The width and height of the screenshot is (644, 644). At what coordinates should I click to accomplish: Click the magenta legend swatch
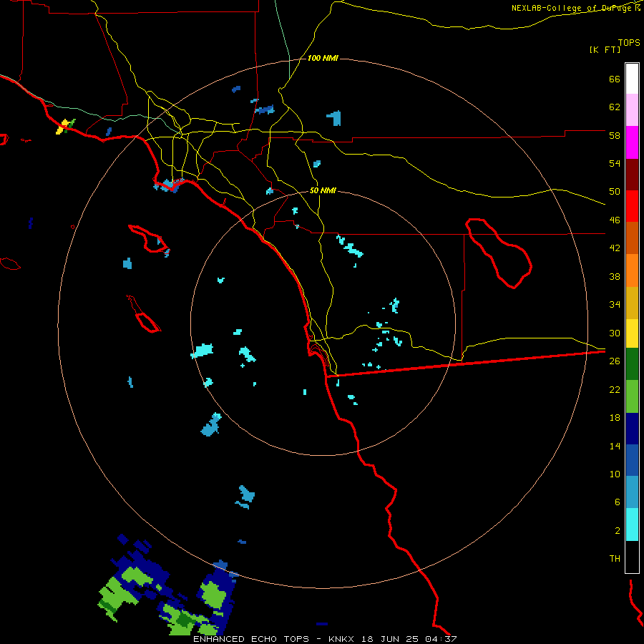(x=632, y=142)
